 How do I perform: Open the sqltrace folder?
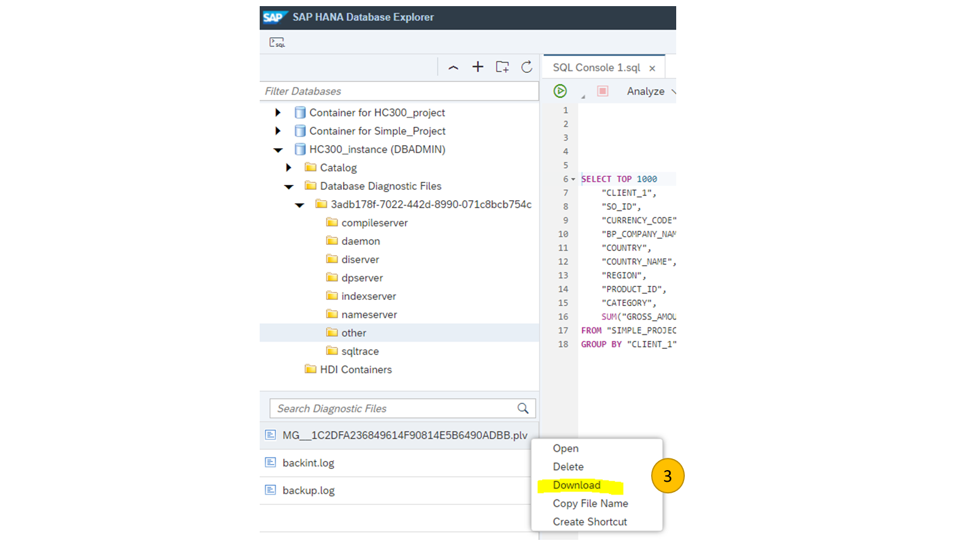pyautogui.click(x=360, y=351)
